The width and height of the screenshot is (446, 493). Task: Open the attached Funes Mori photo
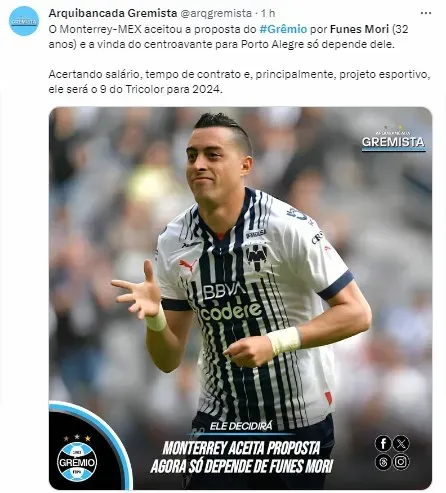[x=240, y=298]
